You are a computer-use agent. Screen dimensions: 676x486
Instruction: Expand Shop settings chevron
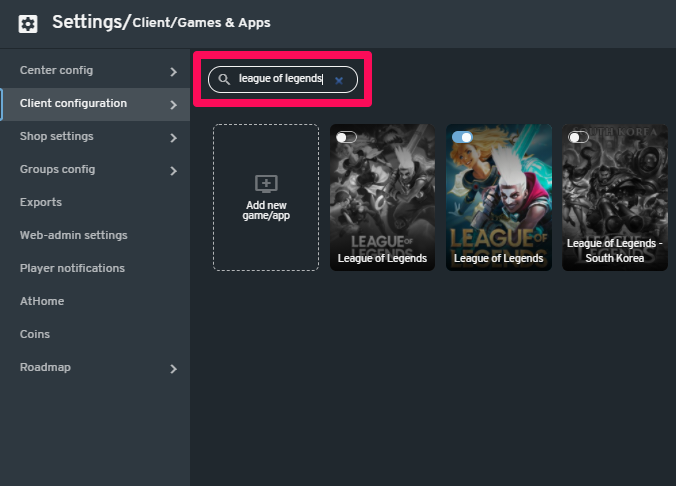coord(173,138)
